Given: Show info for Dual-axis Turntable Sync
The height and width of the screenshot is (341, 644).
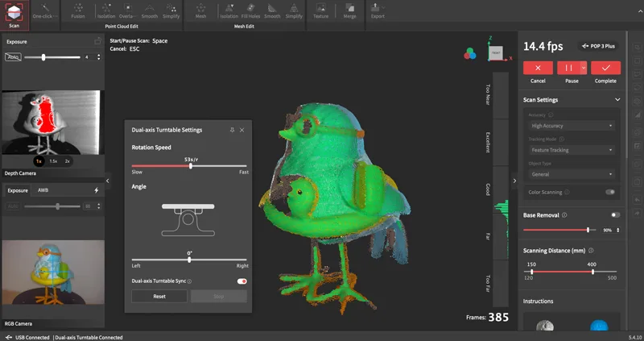Looking at the screenshot, I should click(189, 281).
